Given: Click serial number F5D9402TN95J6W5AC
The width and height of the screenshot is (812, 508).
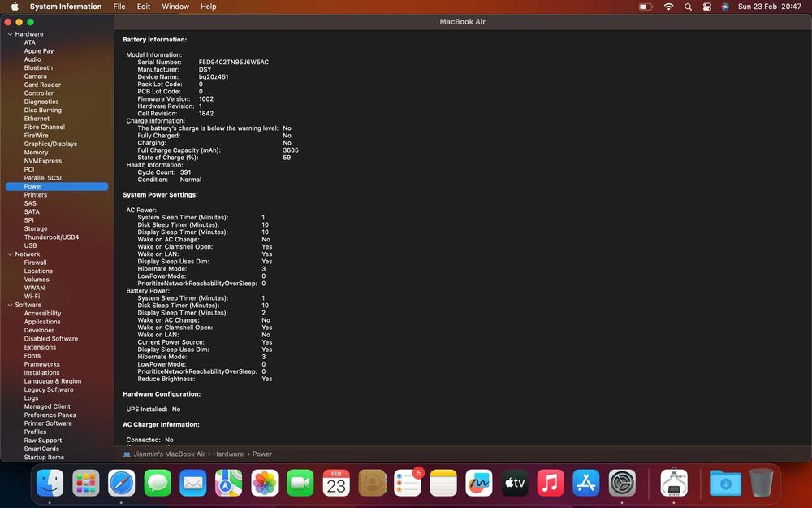Looking at the screenshot, I should [234, 63].
